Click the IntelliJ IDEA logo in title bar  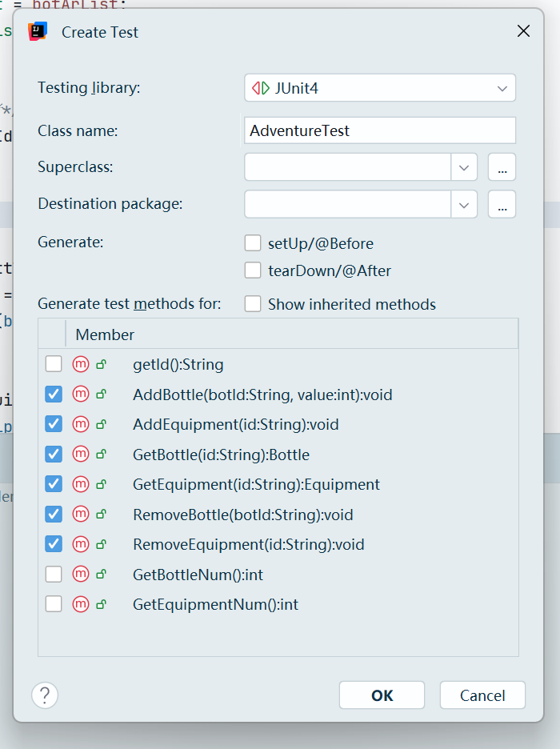click(x=38, y=32)
